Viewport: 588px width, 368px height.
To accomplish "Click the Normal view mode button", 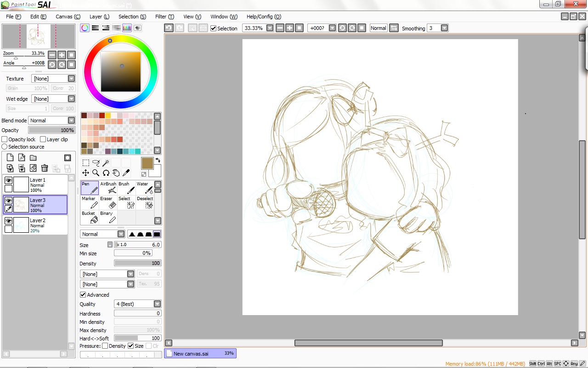I will (378, 28).
